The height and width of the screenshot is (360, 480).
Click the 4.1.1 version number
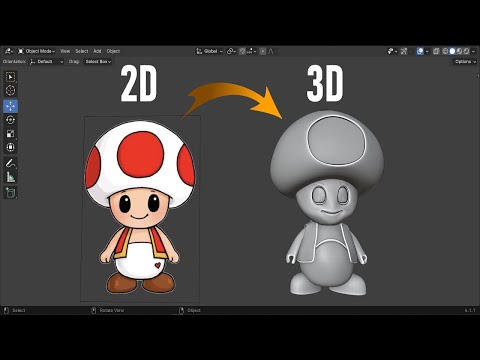pos(470,310)
